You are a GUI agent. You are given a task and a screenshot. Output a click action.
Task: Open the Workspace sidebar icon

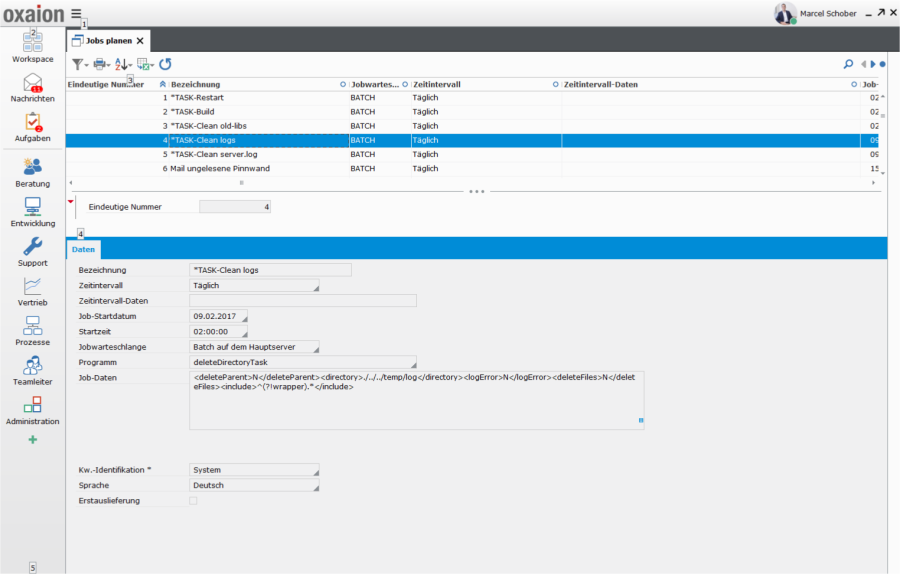tap(33, 44)
